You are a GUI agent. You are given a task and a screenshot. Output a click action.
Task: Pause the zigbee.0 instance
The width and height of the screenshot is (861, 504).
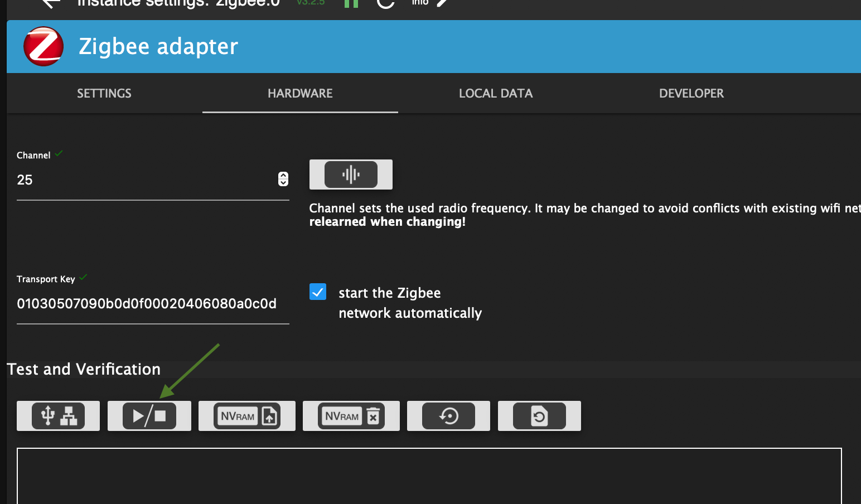click(350, 3)
